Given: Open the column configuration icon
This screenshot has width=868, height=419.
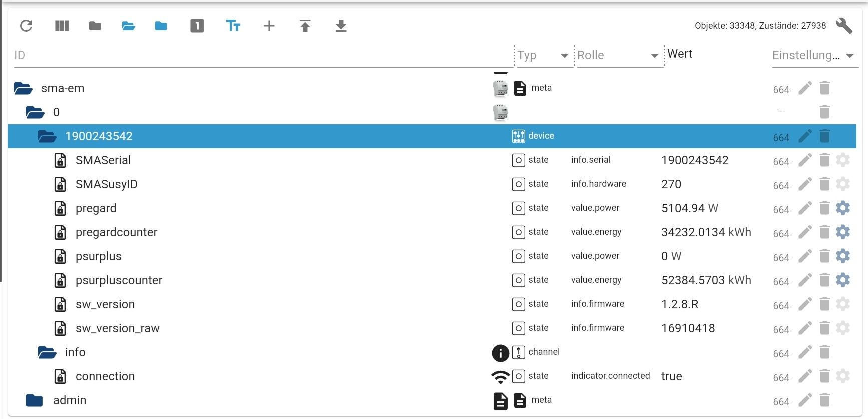Looking at the screenshot, I should 62,26.
